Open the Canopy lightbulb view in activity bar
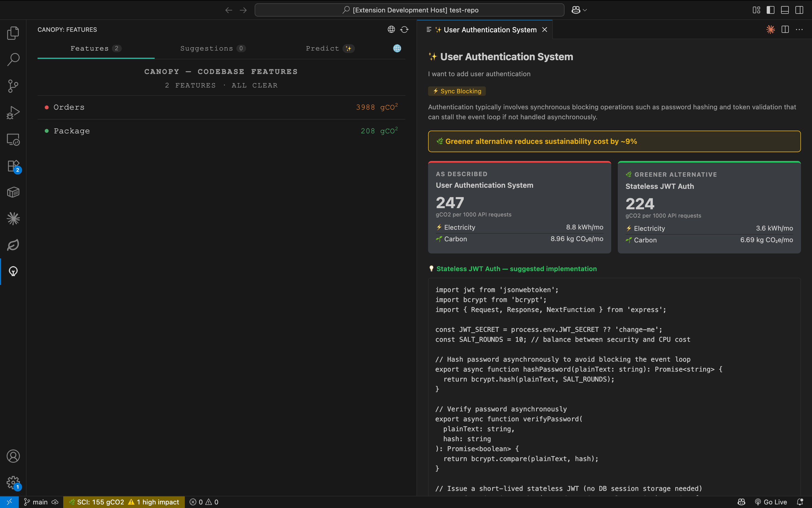The image size is (812, 508). [13, 271]
